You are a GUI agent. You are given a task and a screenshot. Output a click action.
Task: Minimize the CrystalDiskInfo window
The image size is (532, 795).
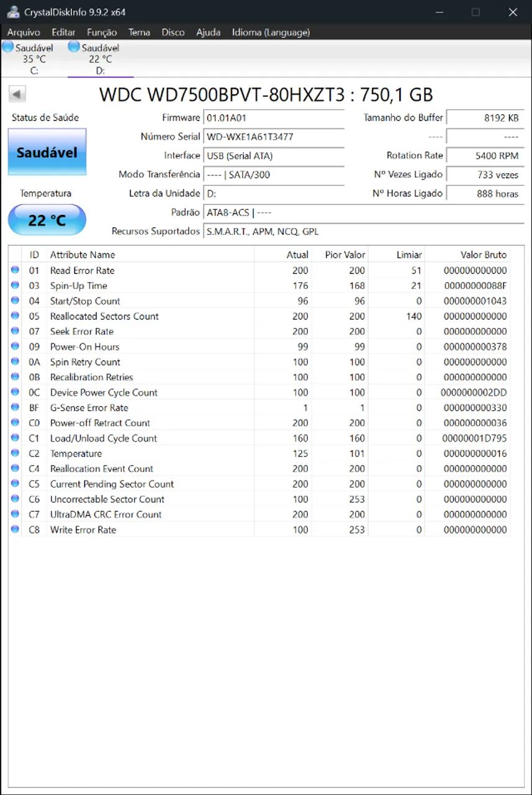(x=440, y=12)
